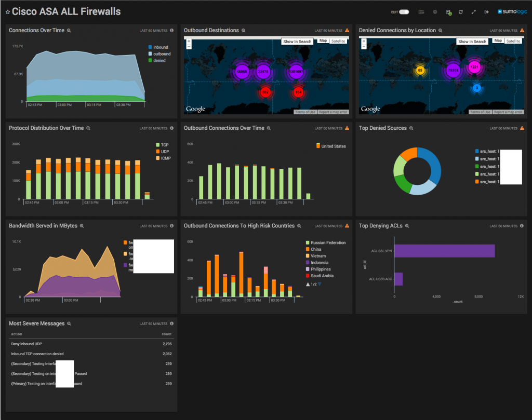The height and width of the screenshot is (420, 532).
Task: Click the ACL-SSL-VPN bar in Top Denying ACLs
Action: pyautogui.click(x=445, y=251)
